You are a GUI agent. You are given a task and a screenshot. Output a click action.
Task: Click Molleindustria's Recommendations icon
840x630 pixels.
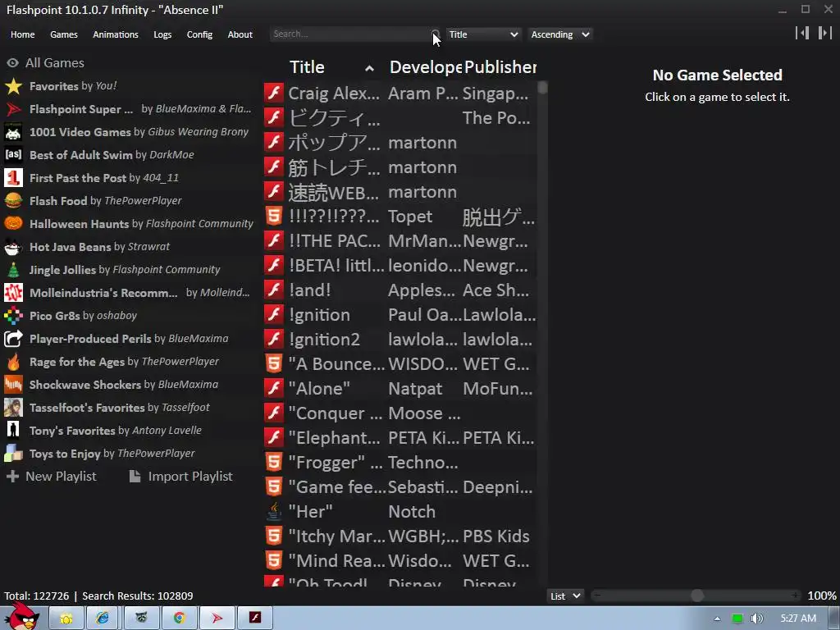tap(13, 293)
